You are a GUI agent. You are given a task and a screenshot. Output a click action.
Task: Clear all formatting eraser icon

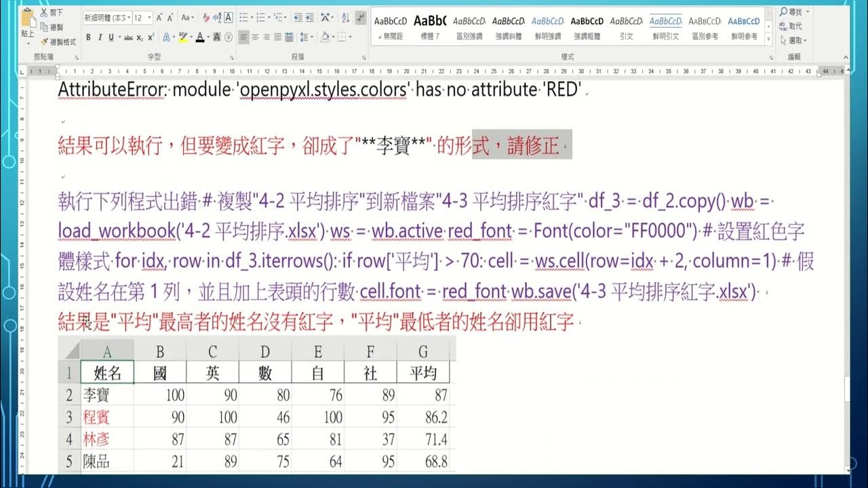click(206, 18)
